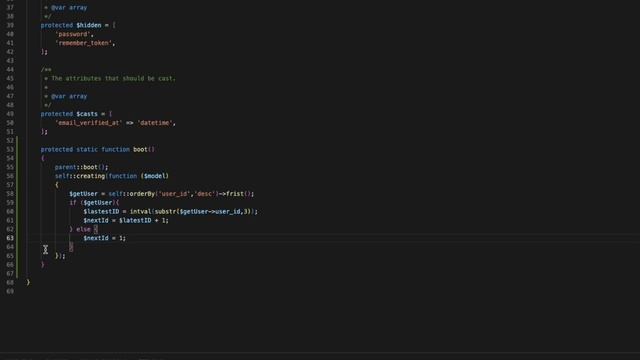This screenshot has width=640, height=360.
Task: Click '@var array' comment on line 37
Action: coord(69,7)
